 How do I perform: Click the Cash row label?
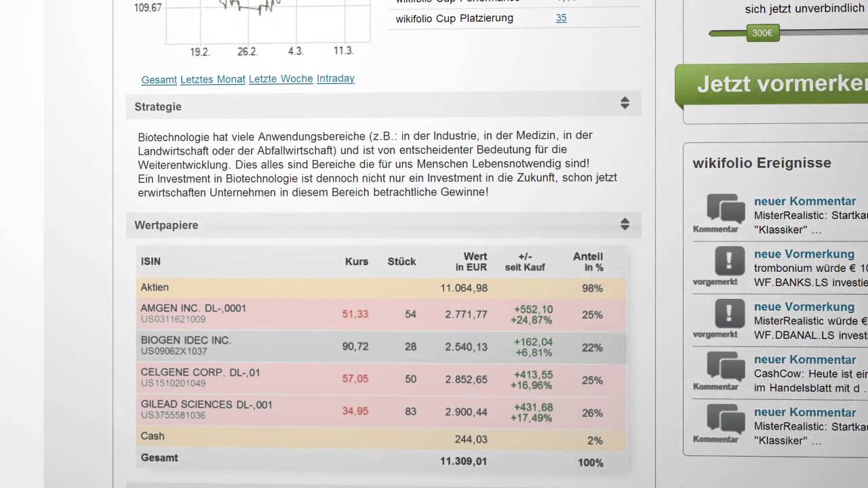coord(153,436)
